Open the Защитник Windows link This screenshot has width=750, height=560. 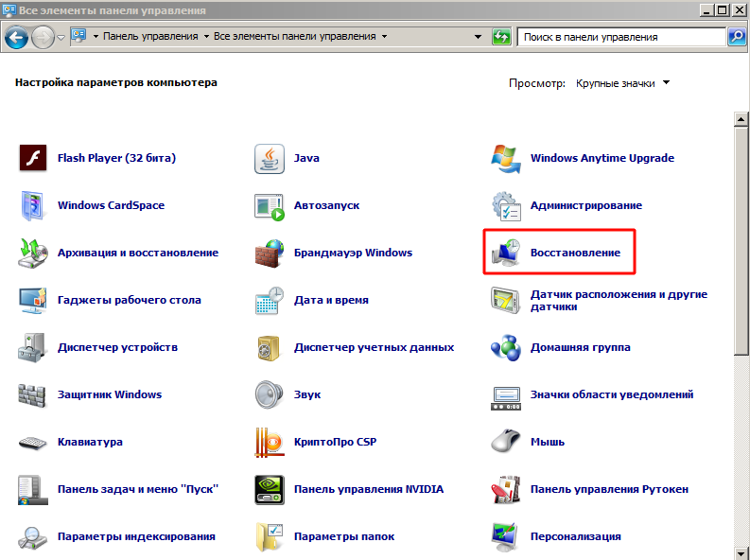(x=110, y=394)
